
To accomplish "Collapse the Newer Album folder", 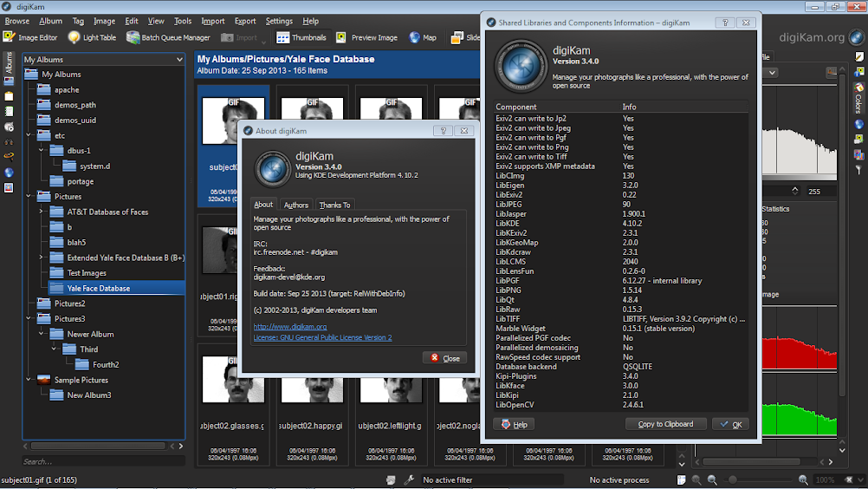I will [x=42, y=334].
